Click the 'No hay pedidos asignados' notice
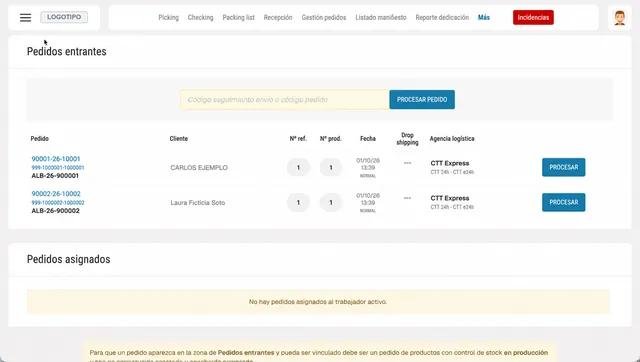Viewport: 640px width, 362px height. pyautogui.click(x=318, y=302)
